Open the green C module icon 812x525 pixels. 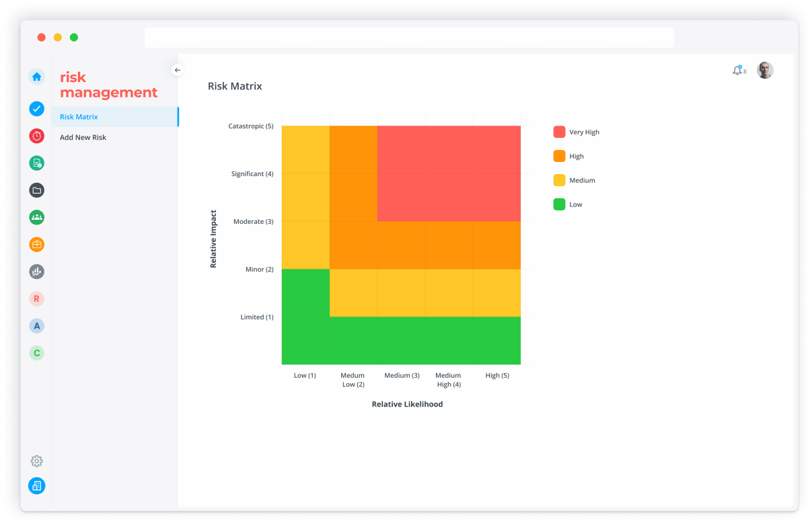click(37, 353)
